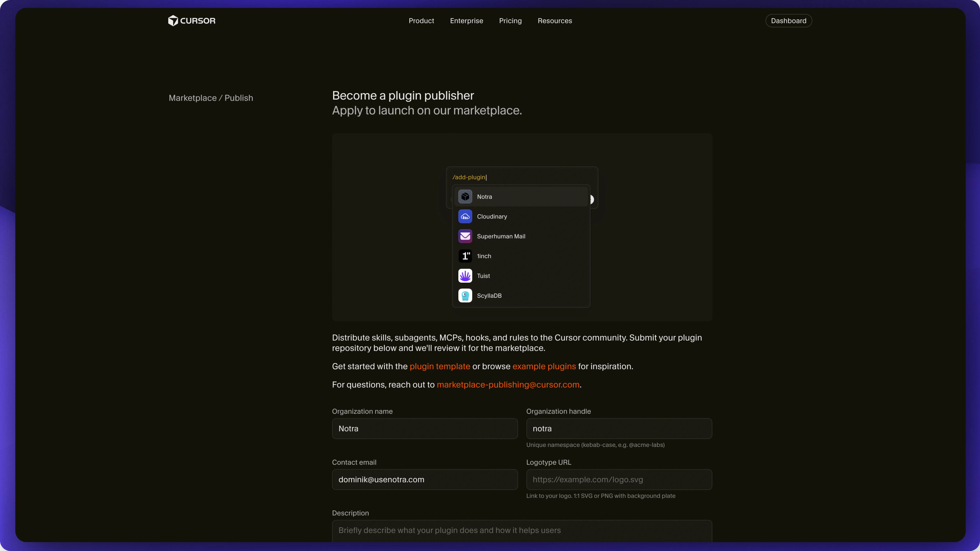The width and height of the screenshot is (980, 551).
Task: Click the marketplace-publishing@cursor.com email link
Action: click(x=508, y=384)
